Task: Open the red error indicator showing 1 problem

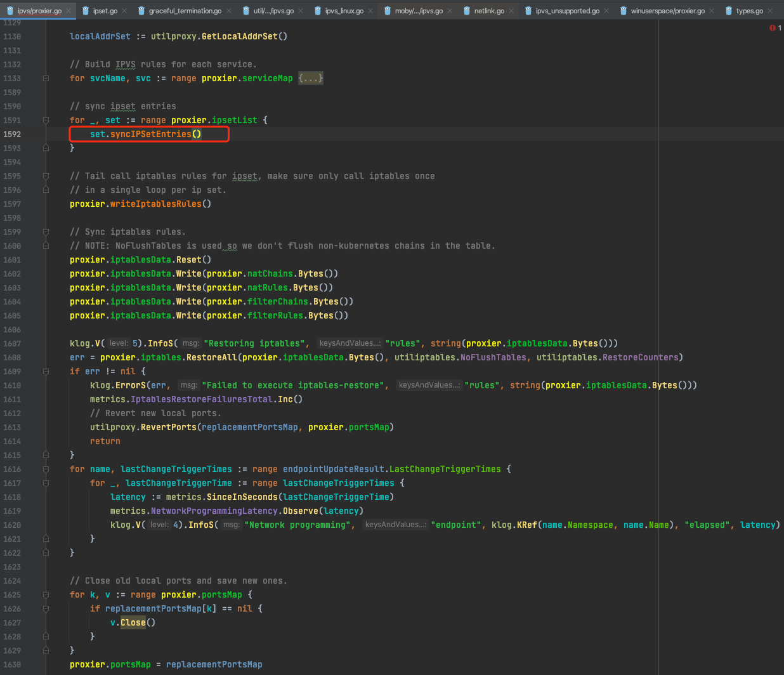Action: [775, 28]
